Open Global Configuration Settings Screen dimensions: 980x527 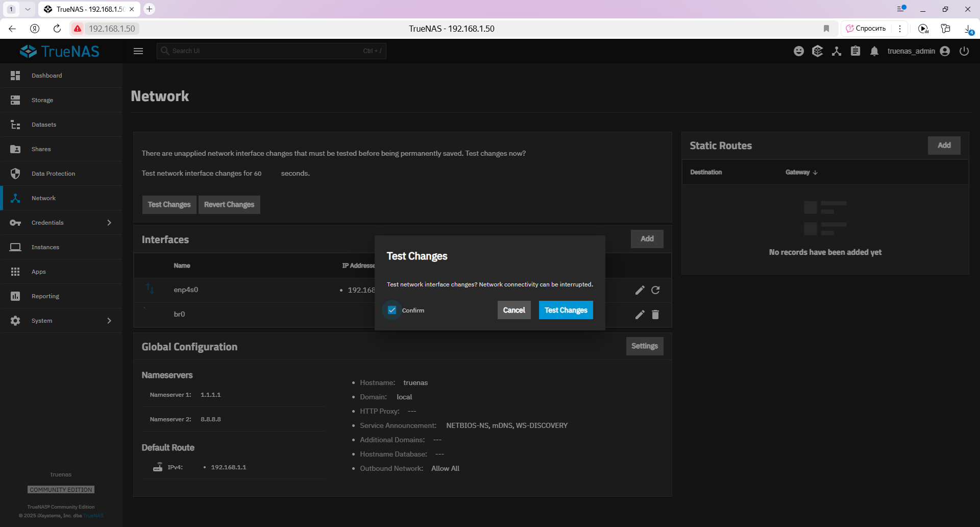644,346
